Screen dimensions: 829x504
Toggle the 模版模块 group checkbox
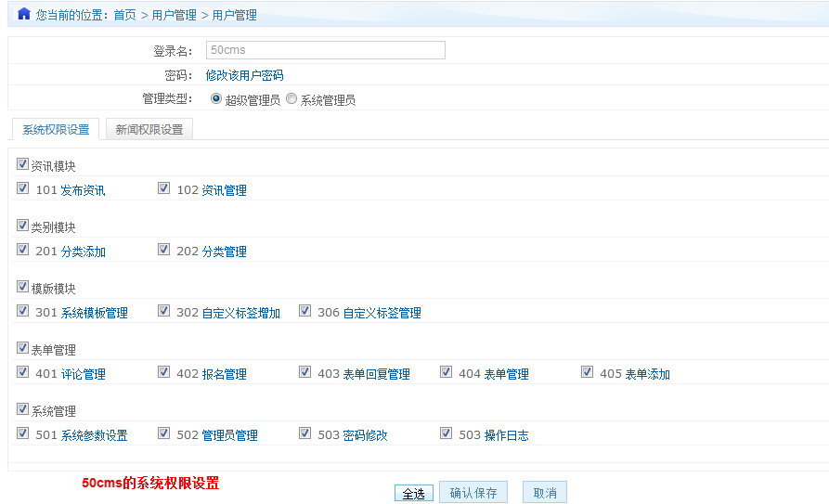[22, 287]
